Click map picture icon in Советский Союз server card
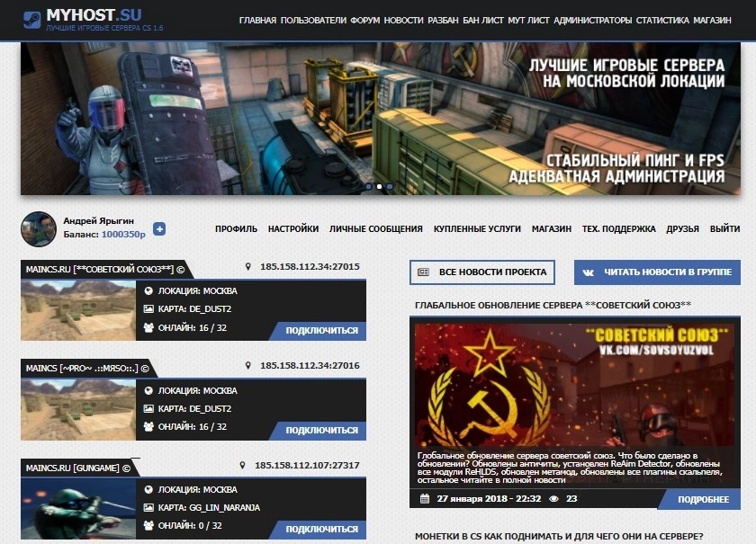Viewport: 756px width, 544px height. tap(148, 308)
